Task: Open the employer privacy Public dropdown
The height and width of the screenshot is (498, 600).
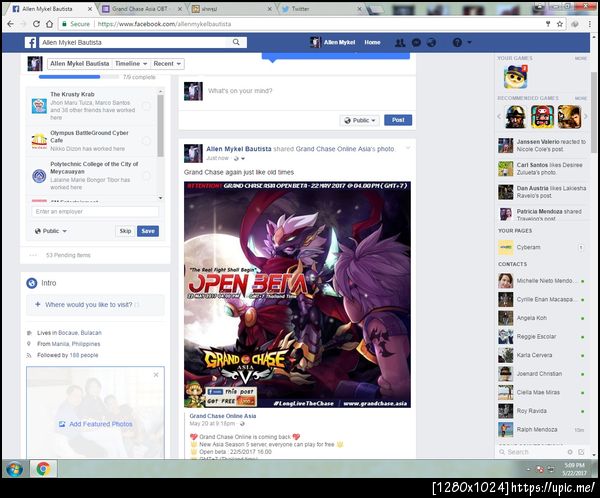Action: tap(51, 231)
